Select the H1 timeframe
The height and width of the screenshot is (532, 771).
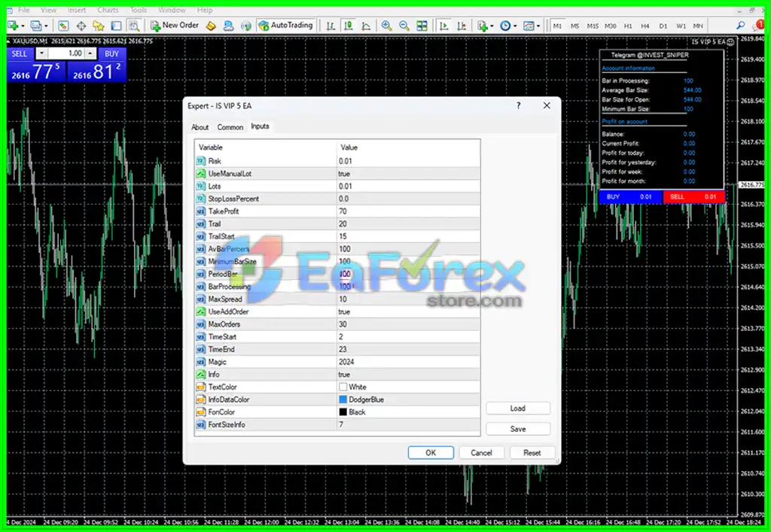[628, 26]
